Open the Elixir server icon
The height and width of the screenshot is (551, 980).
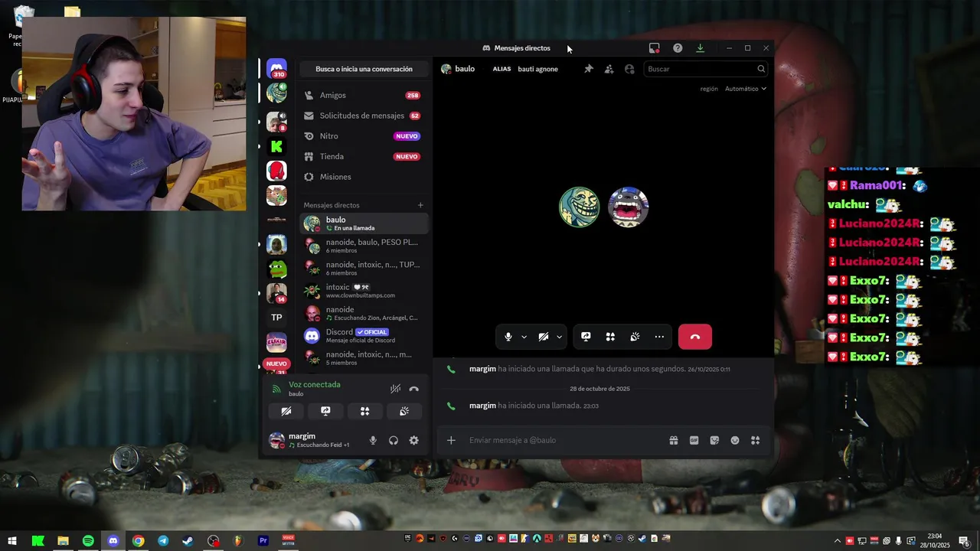pos(276,342)
